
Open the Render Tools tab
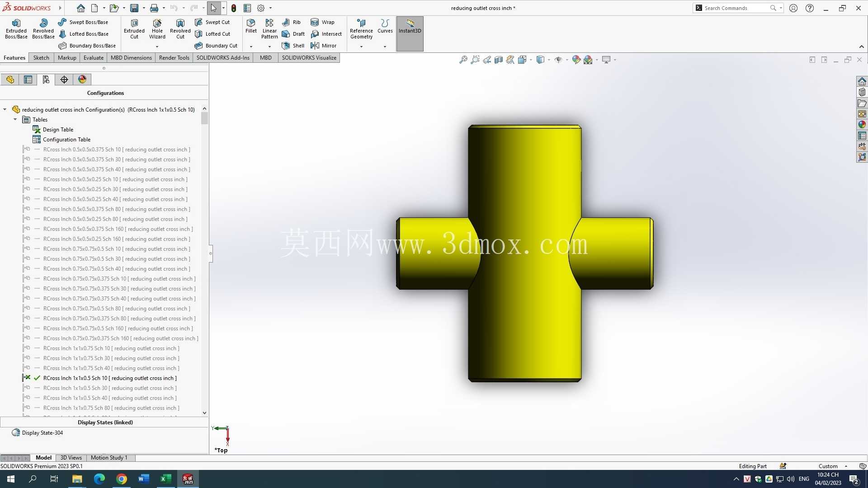point(174,57)
